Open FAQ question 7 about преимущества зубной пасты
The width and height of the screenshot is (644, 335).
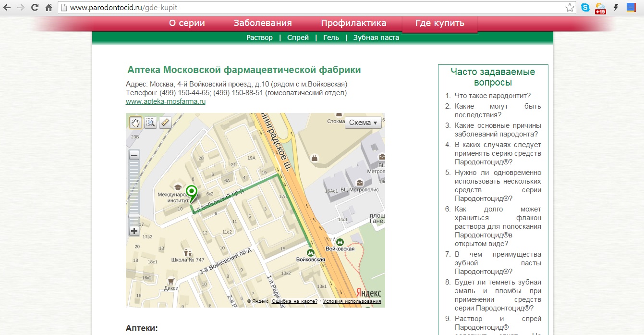[498, 263]
